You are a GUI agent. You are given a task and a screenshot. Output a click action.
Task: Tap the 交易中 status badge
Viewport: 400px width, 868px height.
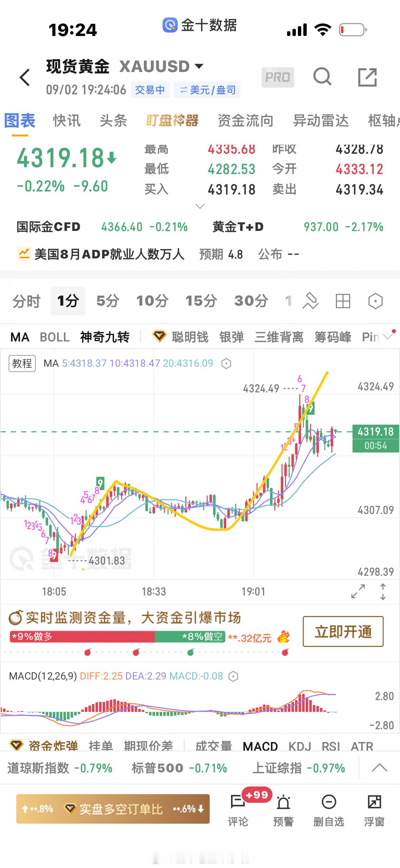coord(150,90)
